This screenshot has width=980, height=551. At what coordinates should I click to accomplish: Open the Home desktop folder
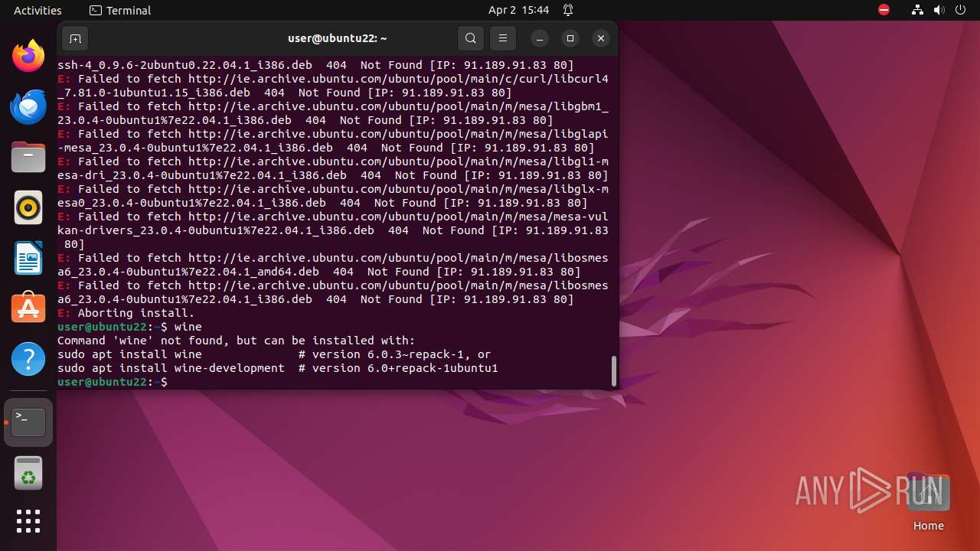928,502
